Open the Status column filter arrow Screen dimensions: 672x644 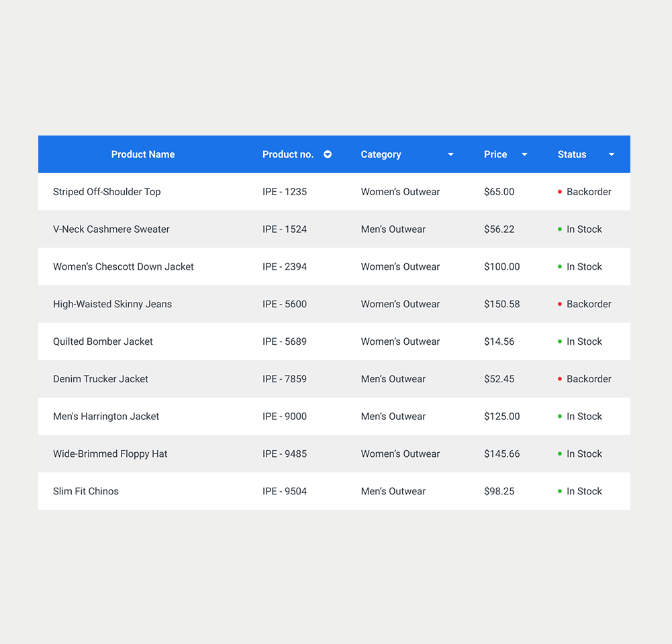612,155
